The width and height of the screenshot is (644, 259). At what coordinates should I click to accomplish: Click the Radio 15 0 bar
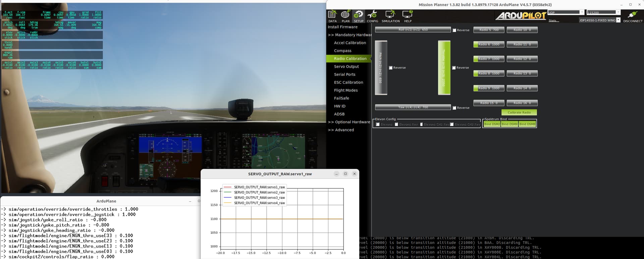pos(489,103)
